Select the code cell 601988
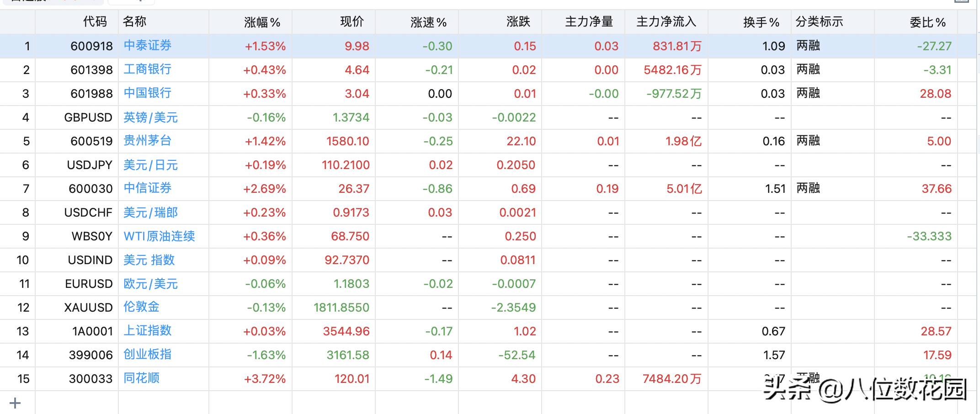This screenshot has height=414, width=980. [x=91, y=94]
